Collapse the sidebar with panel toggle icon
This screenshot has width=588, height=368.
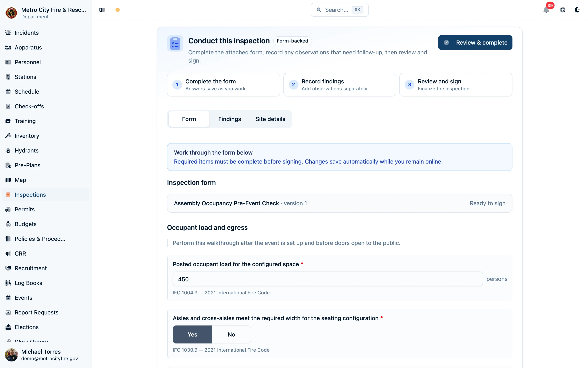tap(102, 10)
